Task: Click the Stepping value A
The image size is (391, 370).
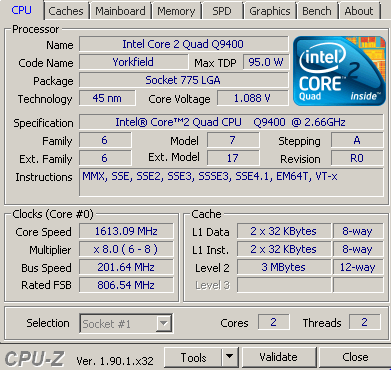Action: [357, 140]
